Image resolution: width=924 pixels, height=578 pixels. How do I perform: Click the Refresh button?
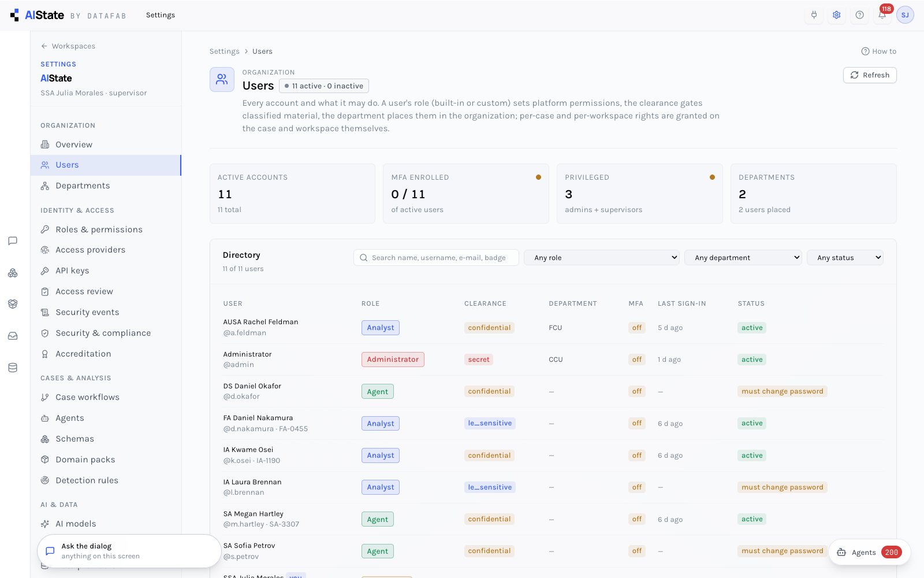[x=870, y=75]
